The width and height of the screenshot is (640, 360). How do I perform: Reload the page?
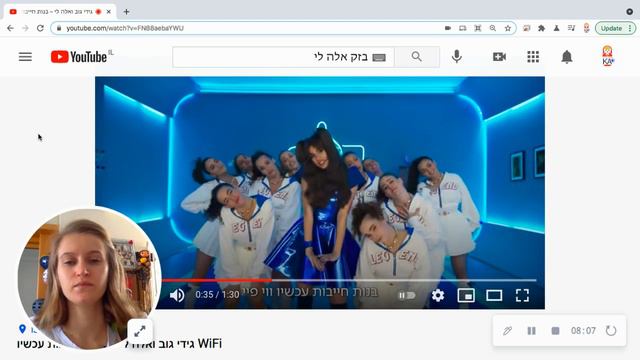pos(40,28)
